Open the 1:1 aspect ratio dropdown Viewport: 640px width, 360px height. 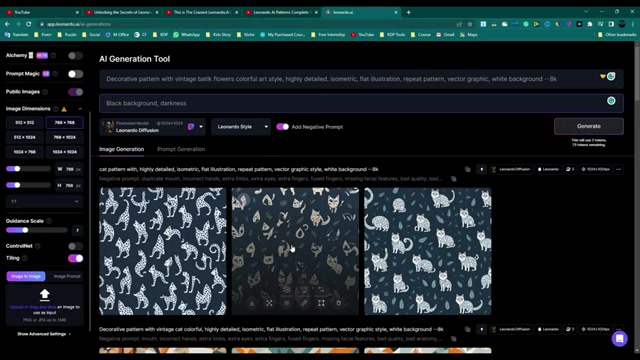pyautogui.click(x=44, y=201)
